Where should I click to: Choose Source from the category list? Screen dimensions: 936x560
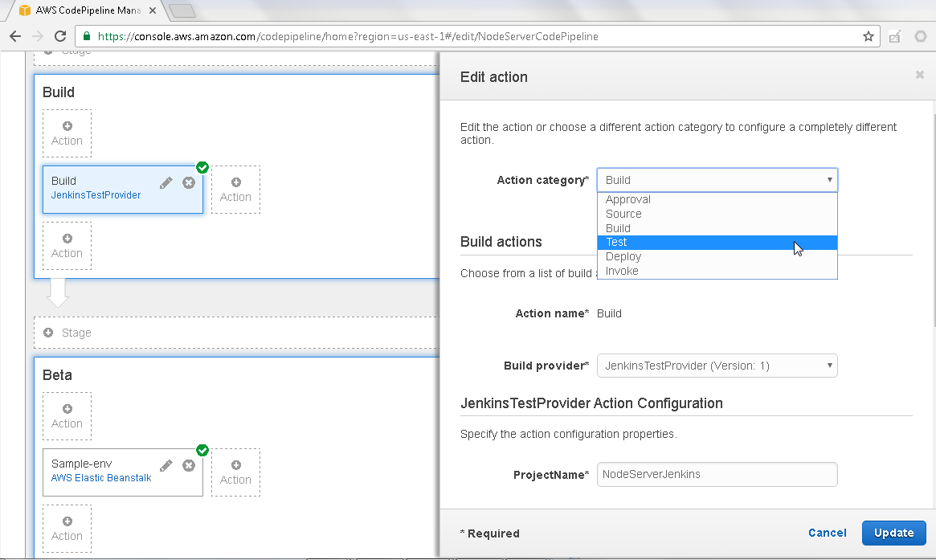717,214
